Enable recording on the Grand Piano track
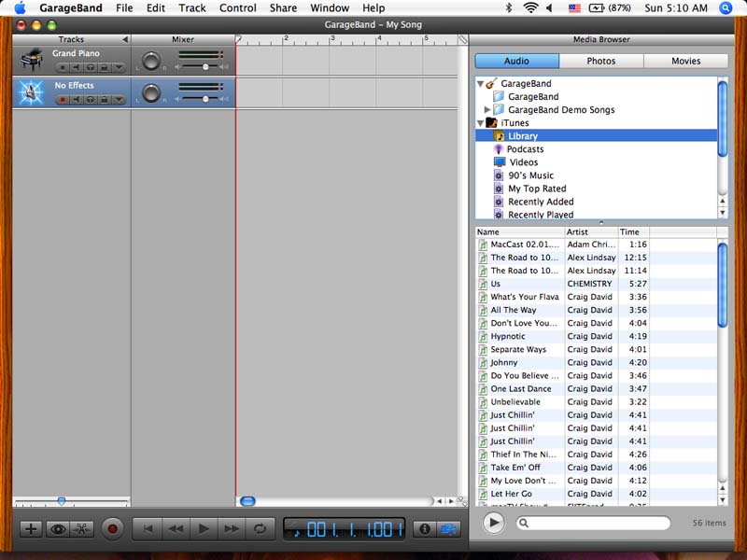This screenshot has width=747, height=560. 62,67
